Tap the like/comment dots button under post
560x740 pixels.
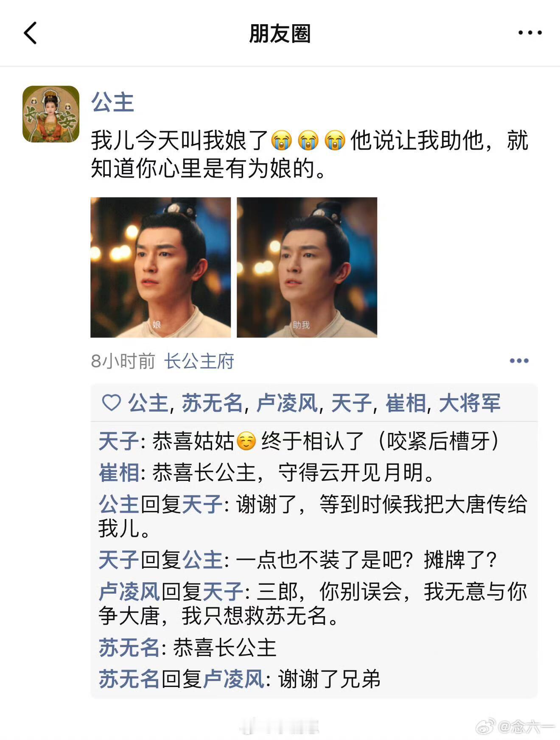tap(519, 361)
